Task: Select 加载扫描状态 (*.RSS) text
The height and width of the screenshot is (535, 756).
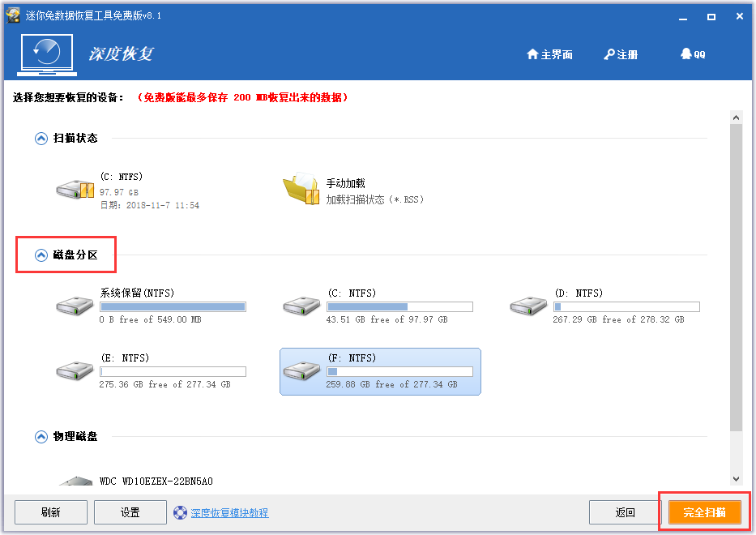Action: click(x=374, y=199)
